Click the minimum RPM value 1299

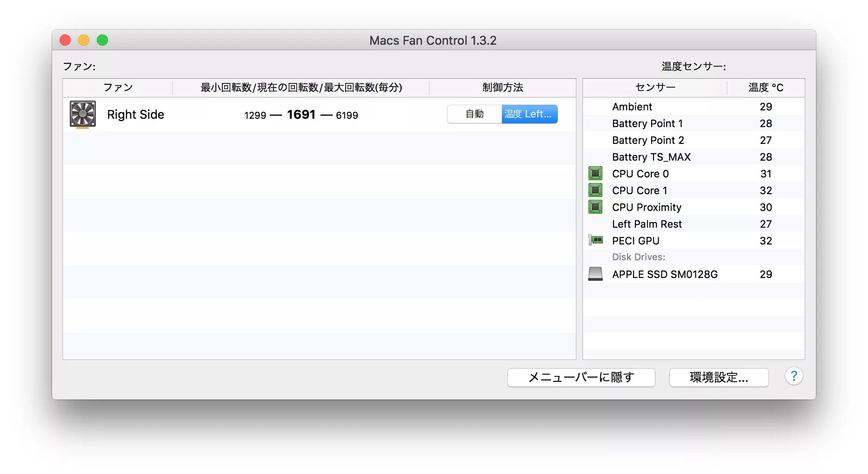[x=255, y=115]
